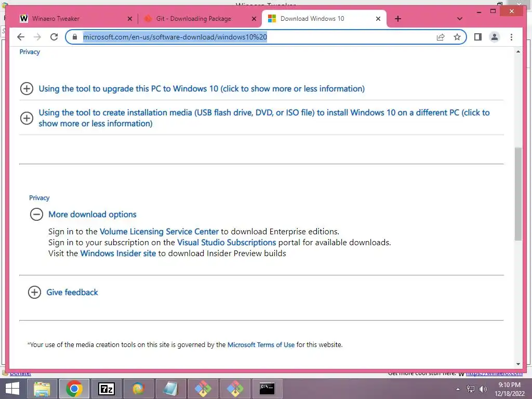Click the Give feedback link

(72, 292)
